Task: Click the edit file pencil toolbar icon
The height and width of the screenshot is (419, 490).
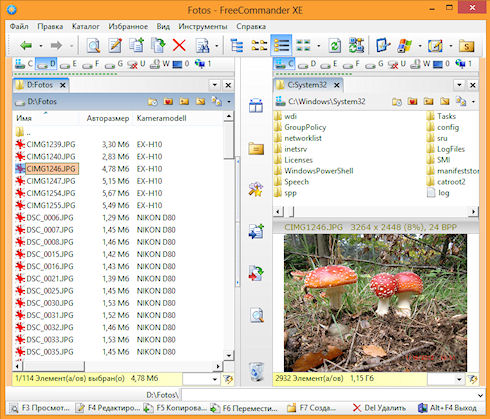Action: tap(115, 45)
